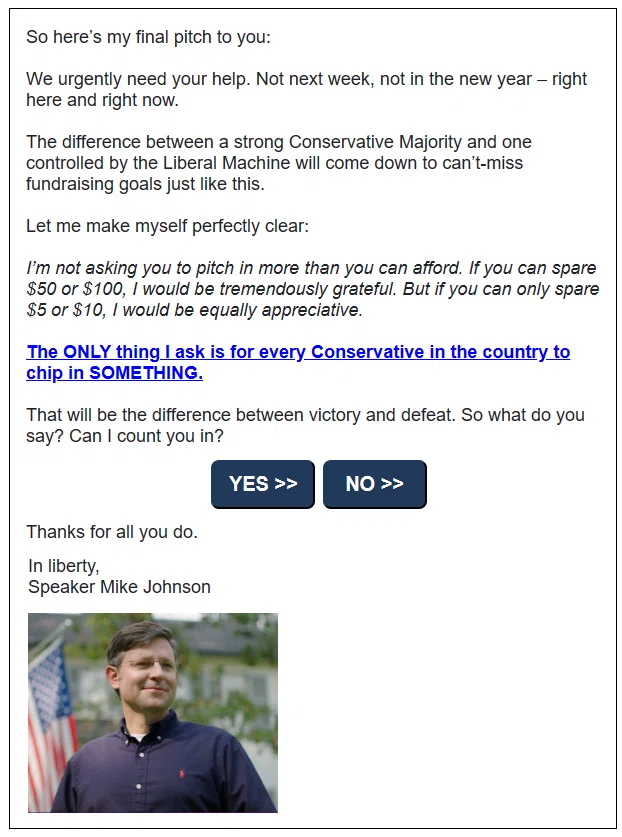Viewport: 622px width, 837px height.
Task: Click 'Can I count you in?' question
Action: tap(146, 436)
